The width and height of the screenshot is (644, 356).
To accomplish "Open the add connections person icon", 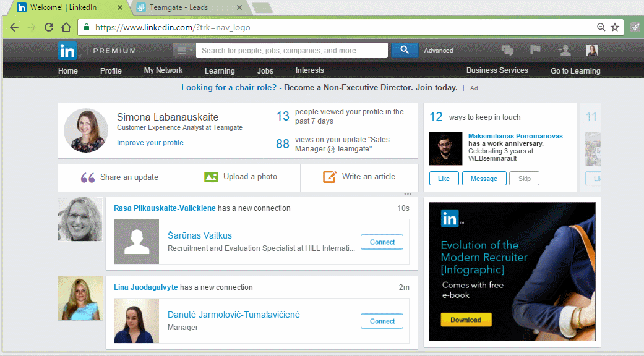I will pos(564,51).
